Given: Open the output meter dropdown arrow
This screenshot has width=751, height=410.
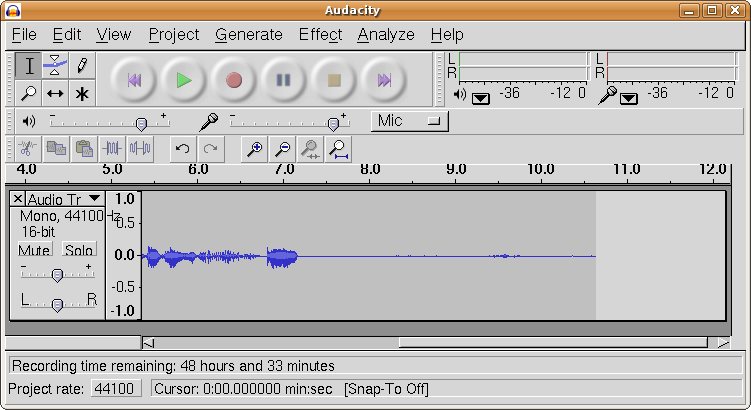Looking at the screenshot, I should coord(481,98).
